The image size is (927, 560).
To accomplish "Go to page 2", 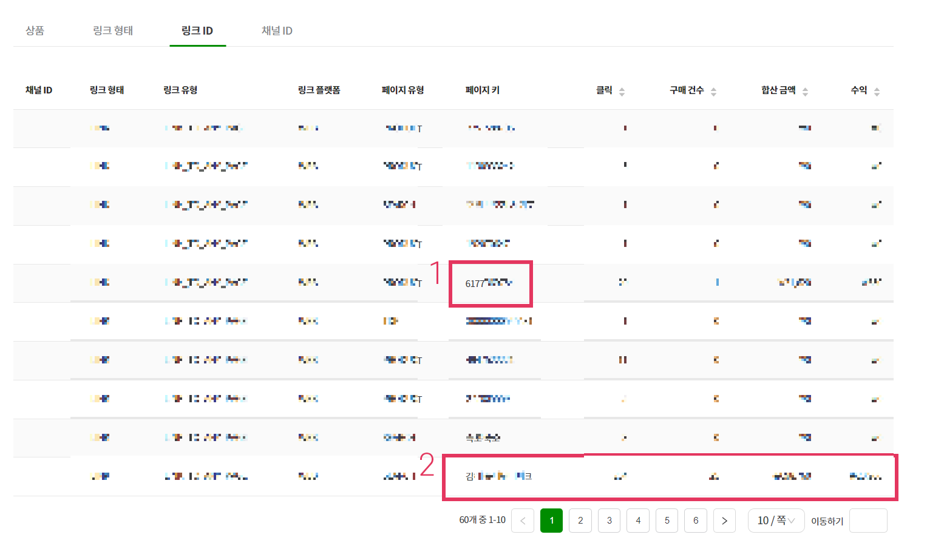I will 580,521.
